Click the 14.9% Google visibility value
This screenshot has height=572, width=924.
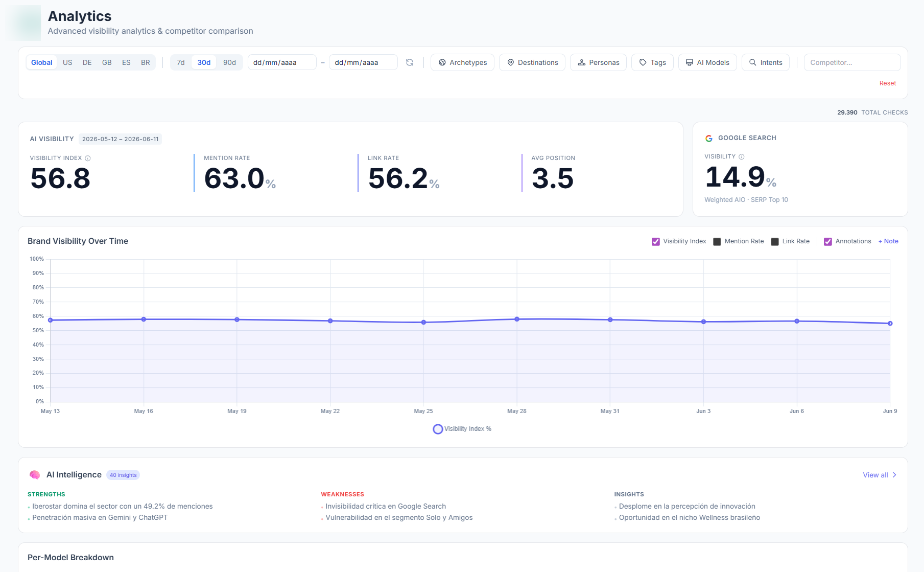pyautogui.click(x=741, y=177)
